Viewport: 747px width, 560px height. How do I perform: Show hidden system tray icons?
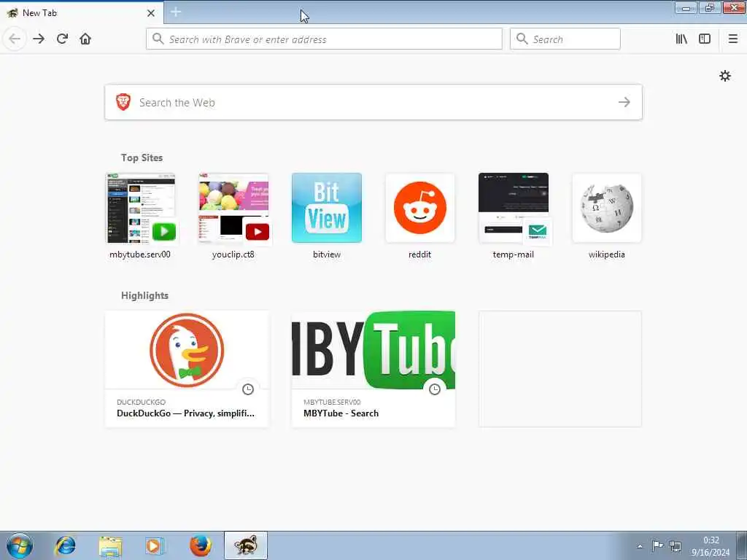coord(640,546)
